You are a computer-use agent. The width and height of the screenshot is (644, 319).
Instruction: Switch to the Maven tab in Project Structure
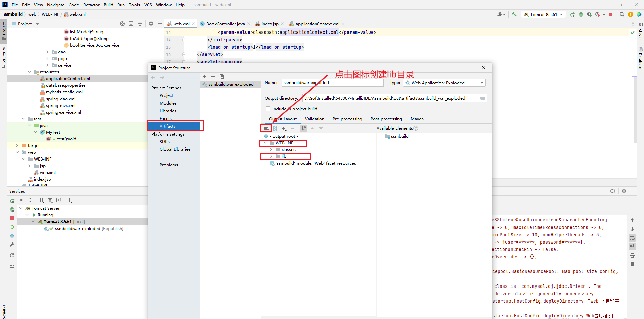[x=417, y=119]
